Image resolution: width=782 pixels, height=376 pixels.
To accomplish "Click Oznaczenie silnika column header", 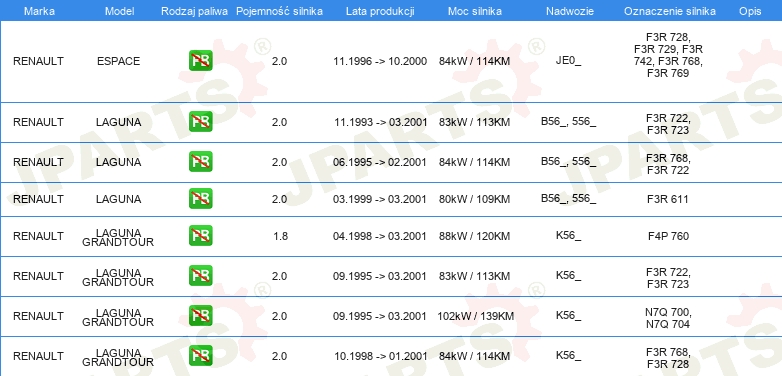I will click(670, 11).
